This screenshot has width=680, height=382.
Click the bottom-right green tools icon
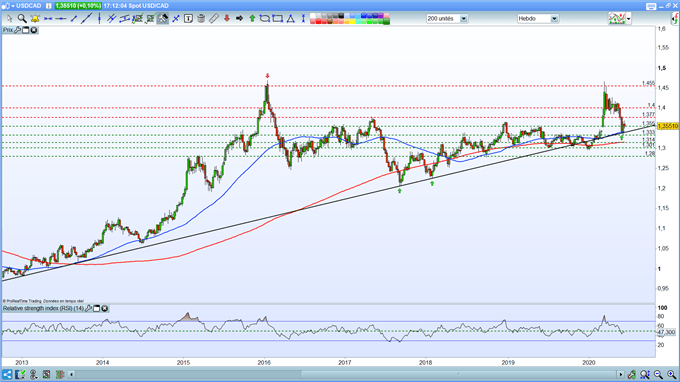pyautogui.click(x=631, y=374)
